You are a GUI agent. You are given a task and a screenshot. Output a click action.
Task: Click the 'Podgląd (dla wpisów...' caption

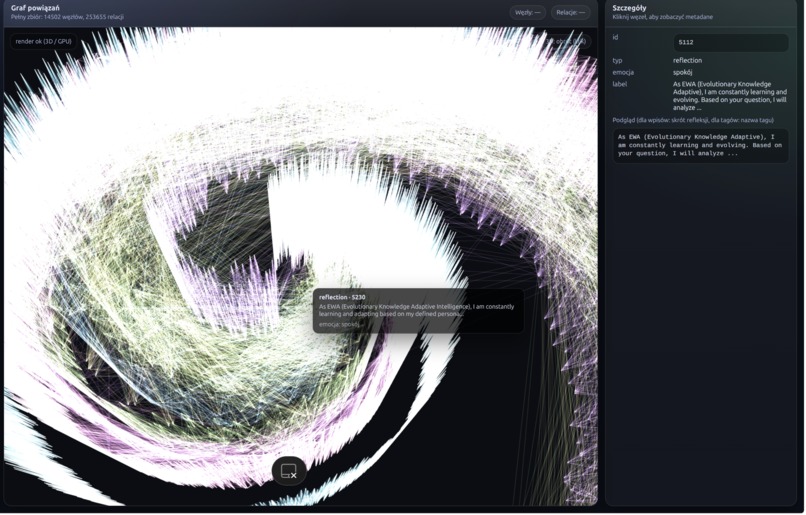pyautogui.click(x=693, y=120)
